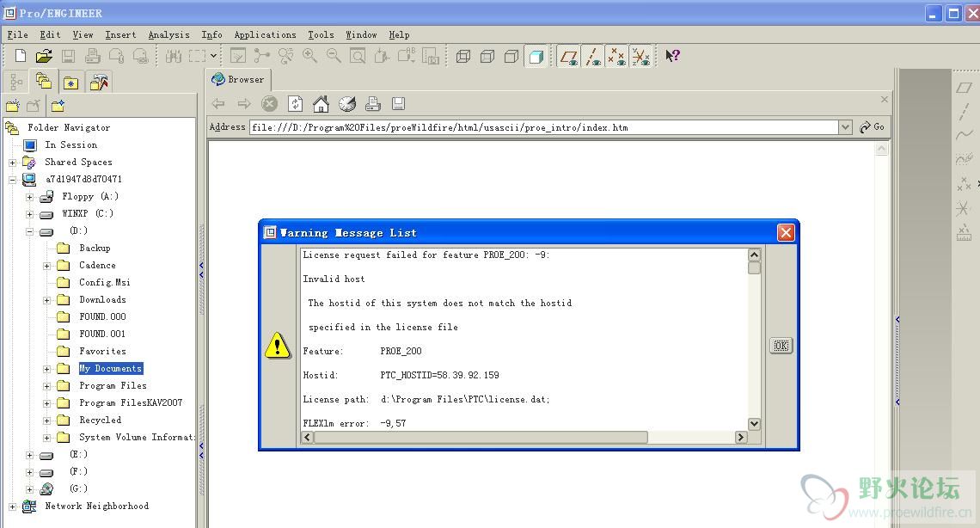
Task: Select the Program Files folder
Action: (113, 386)
